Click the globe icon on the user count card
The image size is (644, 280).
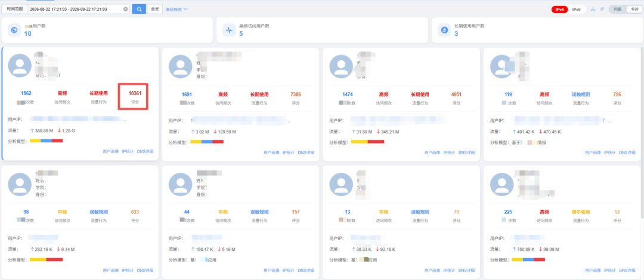coord(14,30)
